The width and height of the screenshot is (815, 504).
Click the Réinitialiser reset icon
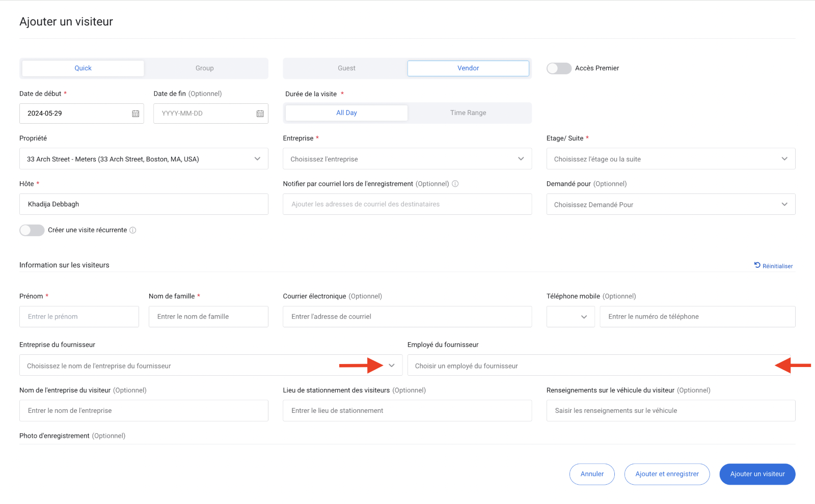point(757,265)
